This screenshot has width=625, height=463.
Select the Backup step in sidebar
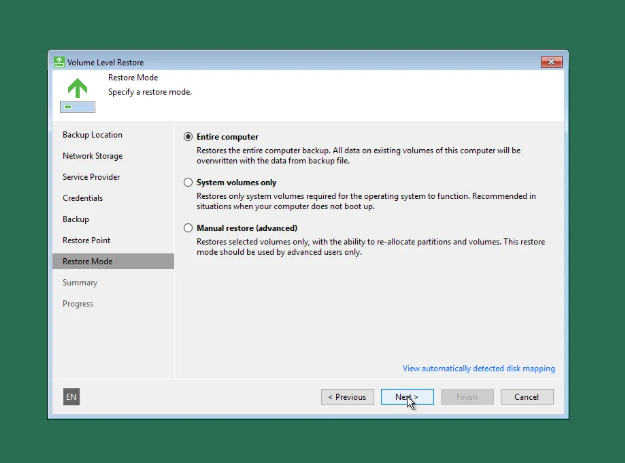coord(76,219)
